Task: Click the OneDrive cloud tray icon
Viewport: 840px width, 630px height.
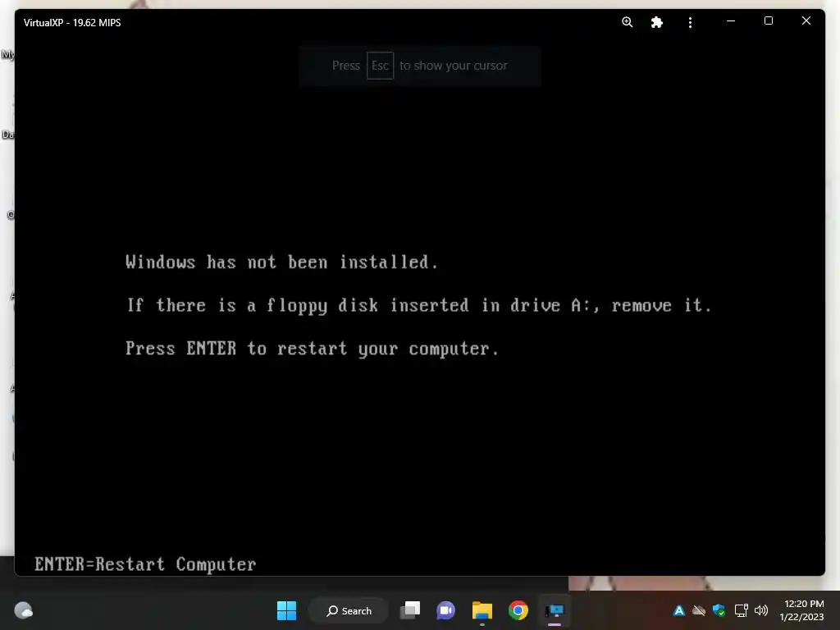Action: pyautogui.click(x=699, y=610)
